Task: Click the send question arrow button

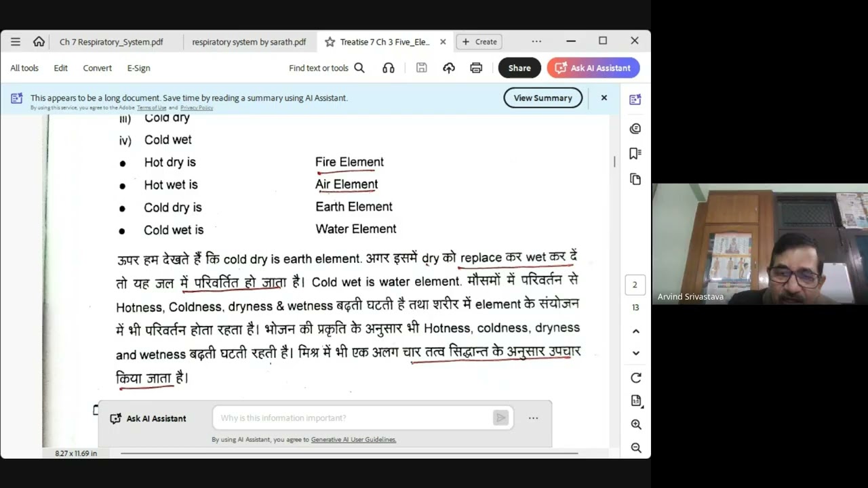Action: point(500,418)
